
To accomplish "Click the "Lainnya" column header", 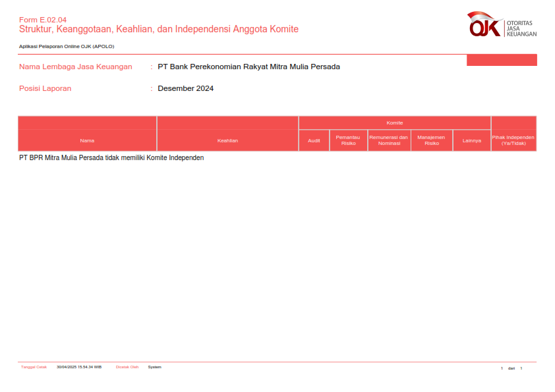I will click(472, 140).
